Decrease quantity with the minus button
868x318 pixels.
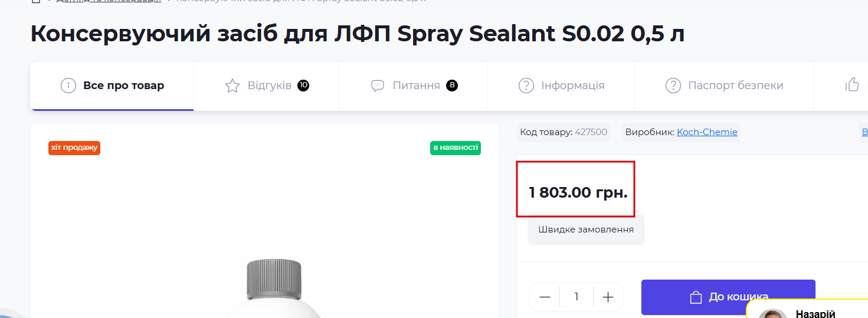(x=545, y=297)
